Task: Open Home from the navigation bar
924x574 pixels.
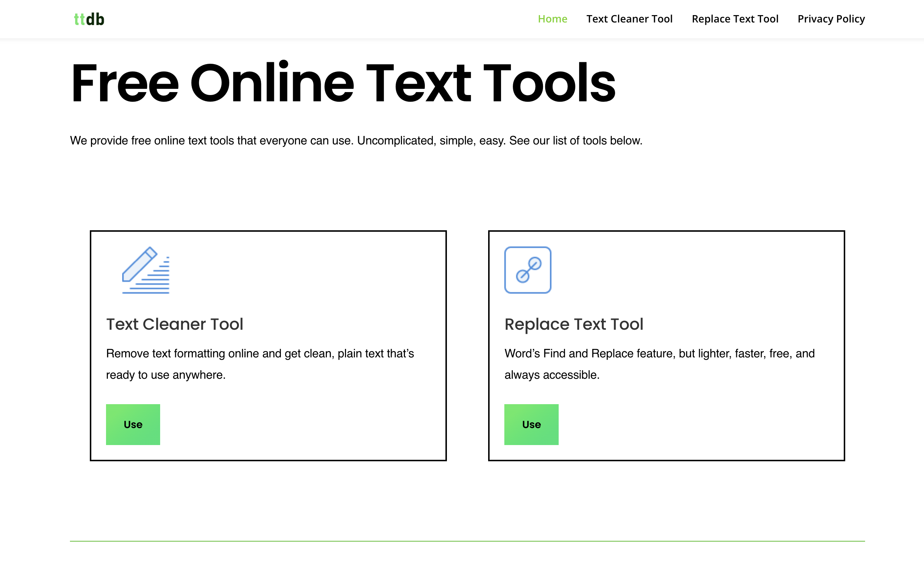Action: 552,18
